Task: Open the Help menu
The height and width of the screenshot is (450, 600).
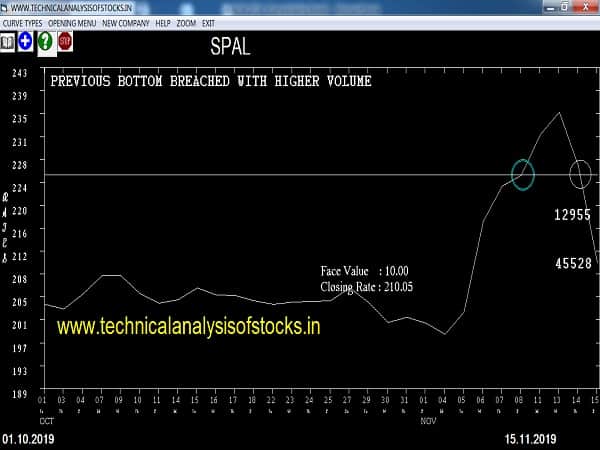Action: pyautogui.click(x=164, y=22)
